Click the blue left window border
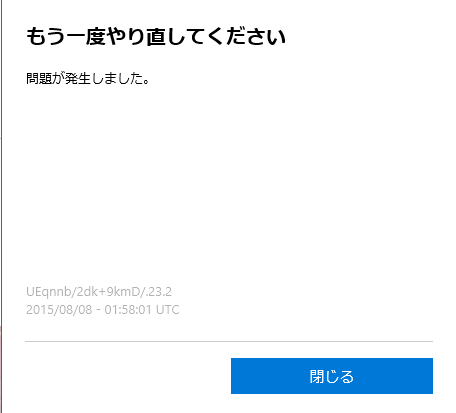 pos(1,206)
